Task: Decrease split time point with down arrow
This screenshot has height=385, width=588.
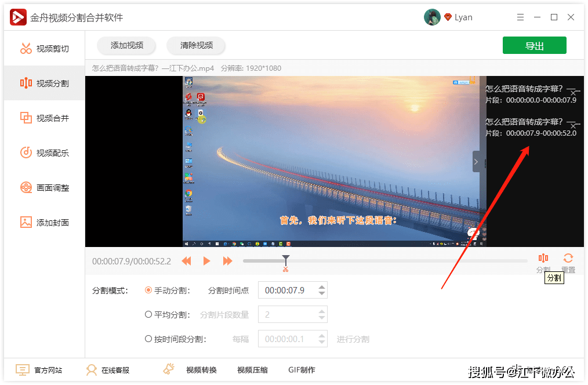Action: (x=322, y=293)
